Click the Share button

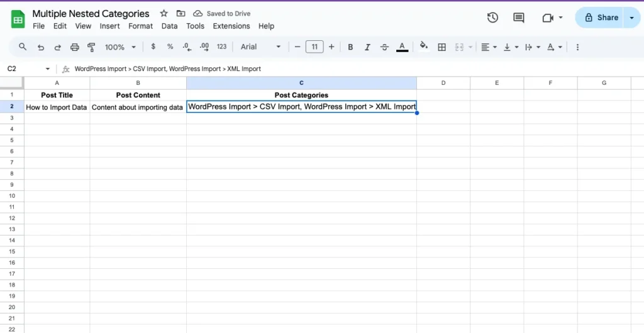[x=601, y=18]
